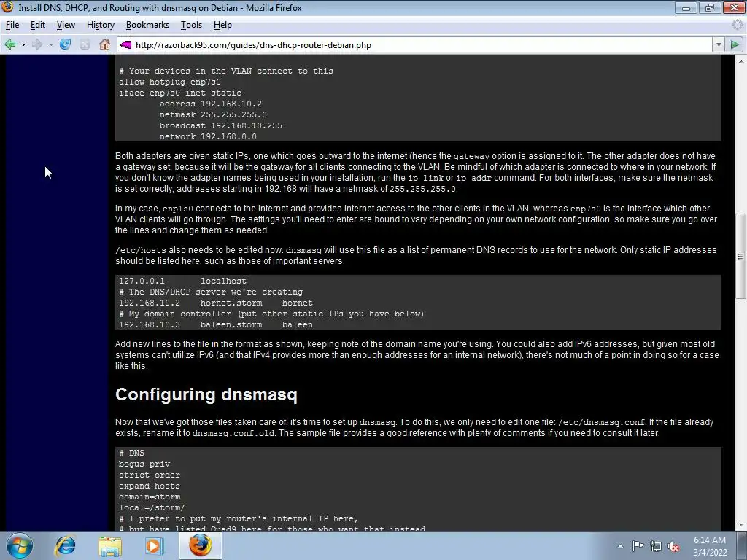Image resolution: width=747 pixels, height=560 pixels.
Task: Click the network tray icon
Action: pyautogui.click(x=656, y=546)
